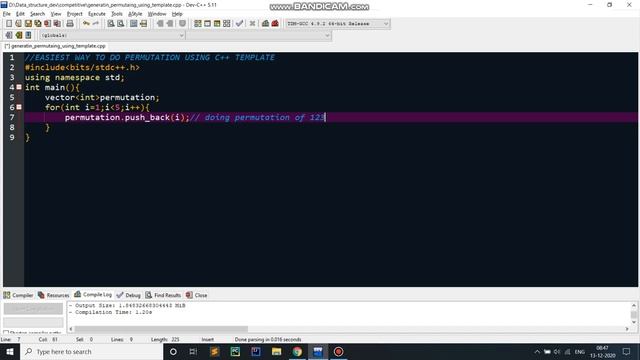This screenshot has width=640, height=360.
Task: Click the Print toolbar icon
Action: (70, 24)
